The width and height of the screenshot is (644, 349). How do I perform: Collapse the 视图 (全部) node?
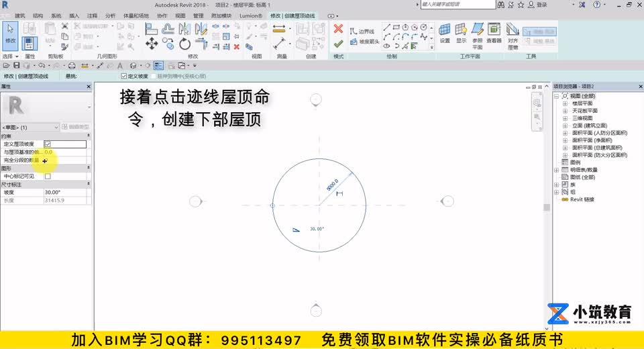point(557,96)
